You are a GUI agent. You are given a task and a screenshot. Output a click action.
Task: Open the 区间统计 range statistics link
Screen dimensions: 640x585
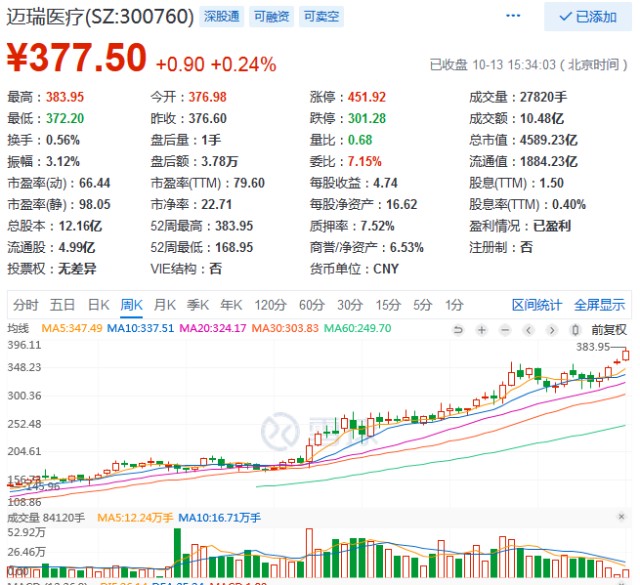537,305
